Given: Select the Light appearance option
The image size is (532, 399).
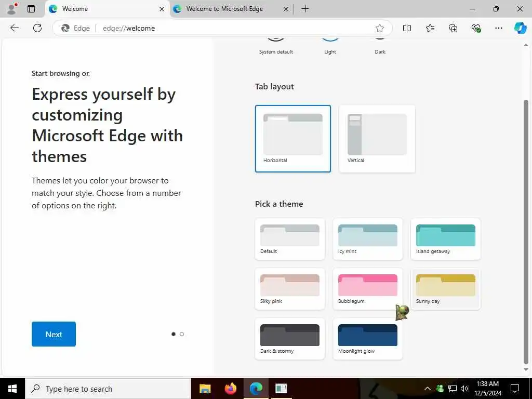Looking at the screenshot, I should pyautogui.click(x=330, y=47).
